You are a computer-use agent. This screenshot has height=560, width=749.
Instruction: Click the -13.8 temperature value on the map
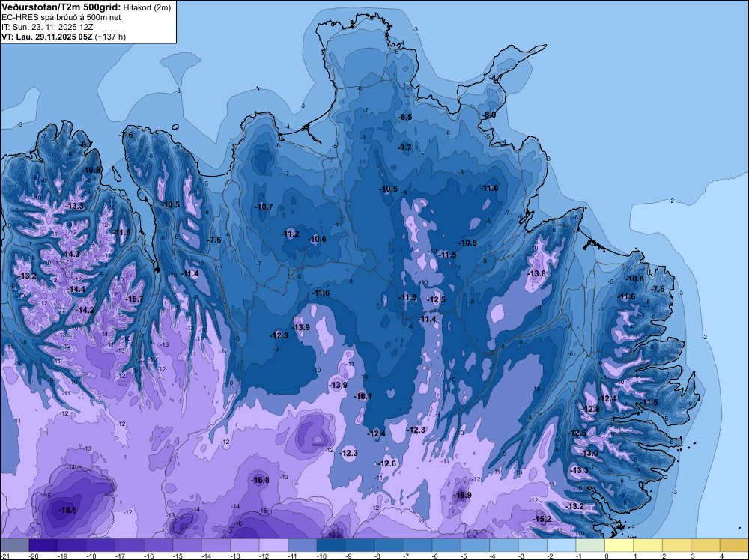536,273
